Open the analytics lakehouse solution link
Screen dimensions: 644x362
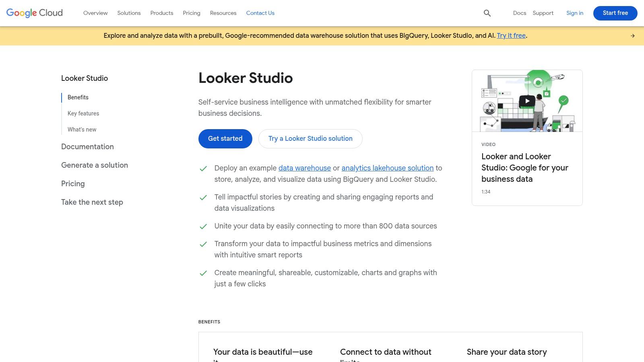coord(387,168)
